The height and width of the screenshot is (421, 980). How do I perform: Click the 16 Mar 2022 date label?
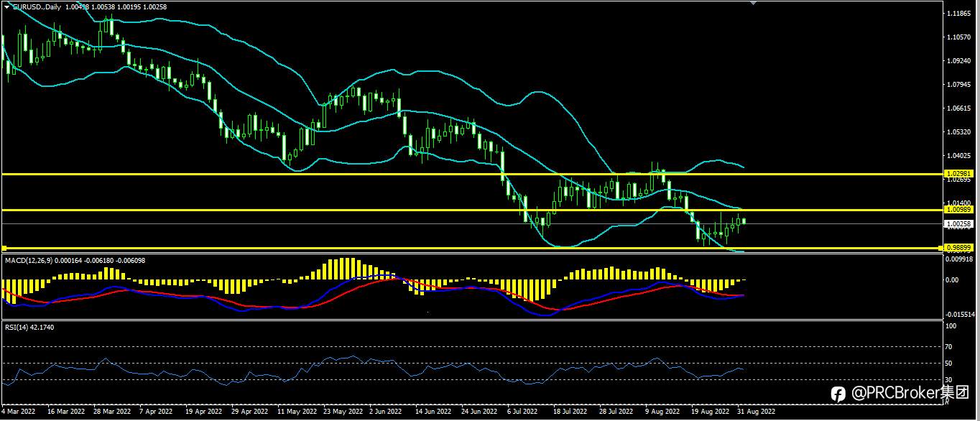pos(66,412)
